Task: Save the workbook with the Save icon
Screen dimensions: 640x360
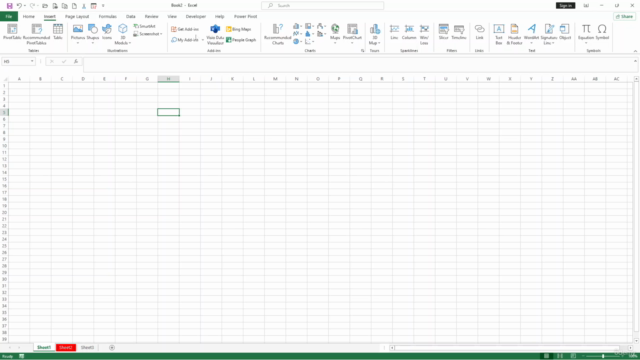Action: click(x=9, y=6)
